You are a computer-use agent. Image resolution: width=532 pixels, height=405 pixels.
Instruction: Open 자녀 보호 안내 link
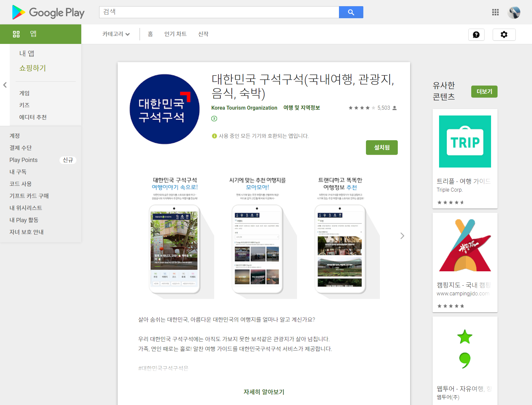click(x=26, y=232)
